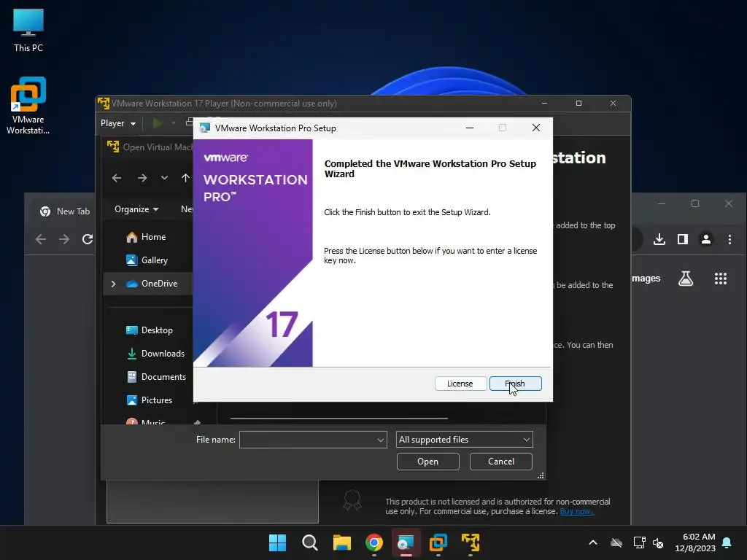Select Desktop in the file dialog sidebar
This screenshot has width=747, height=560.
tap(149, 330)
